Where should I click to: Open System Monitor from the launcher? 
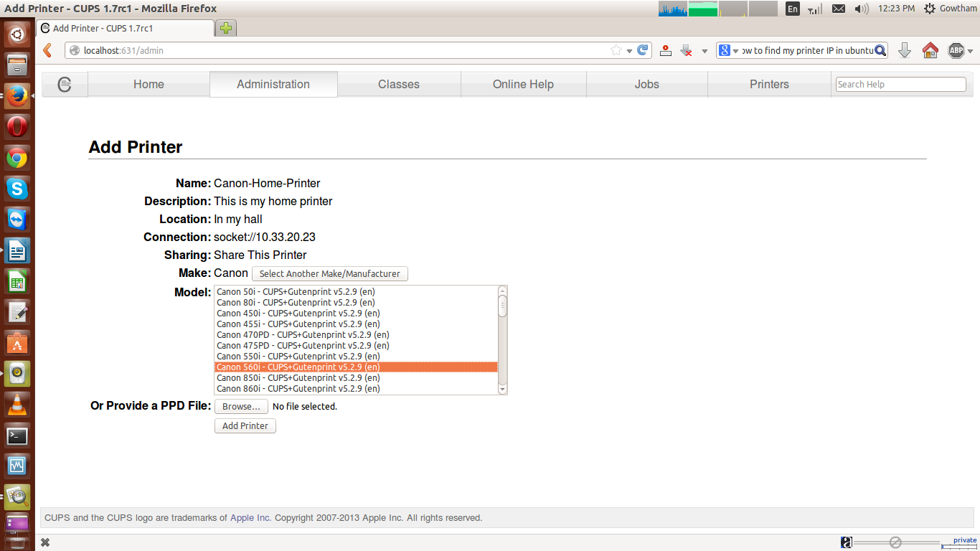pyautogui.click(x=17, y=466)
